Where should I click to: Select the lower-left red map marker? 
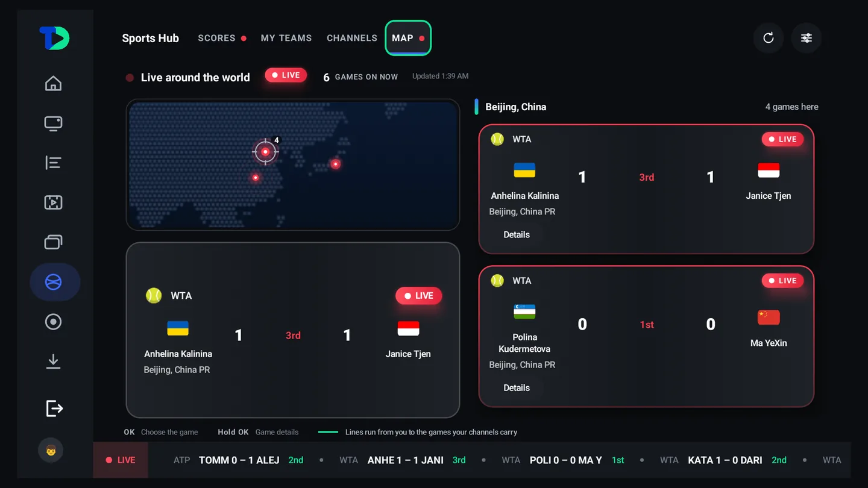256,178
